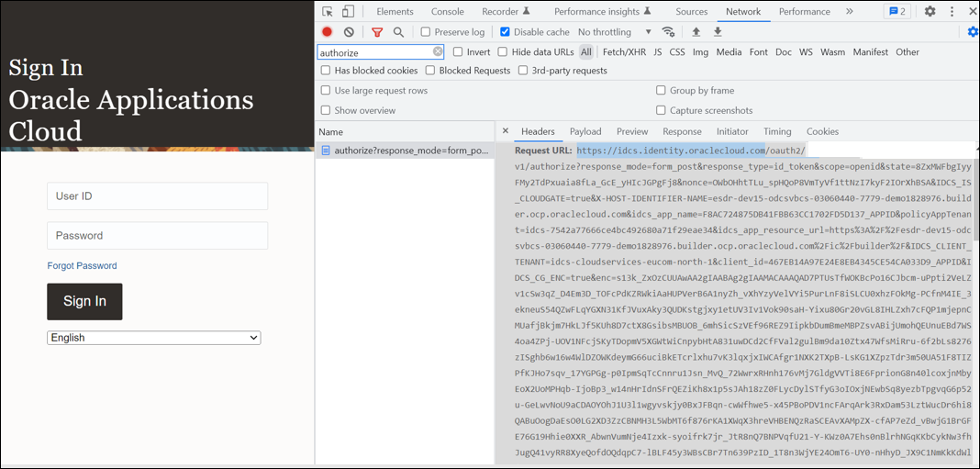Screen dimensions: 980x469
Task: Activate the inspect element picker icon
Action: [328, 11]
